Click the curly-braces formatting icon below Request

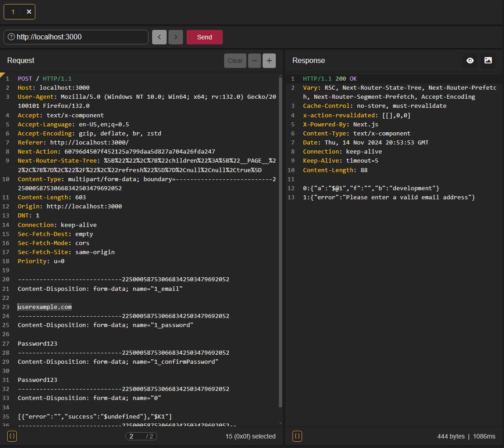click(12, 436)
